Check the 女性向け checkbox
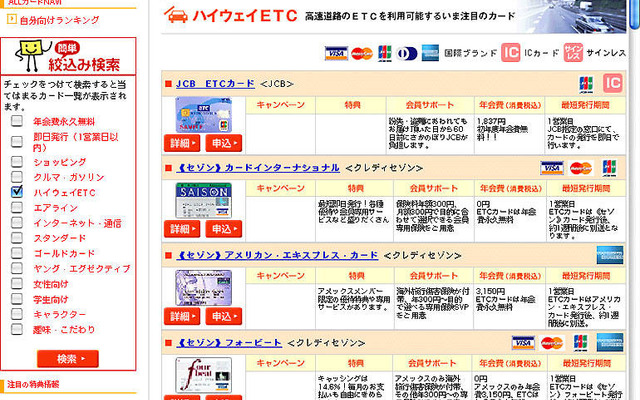 pyautogui.click(x=17, y=283)
